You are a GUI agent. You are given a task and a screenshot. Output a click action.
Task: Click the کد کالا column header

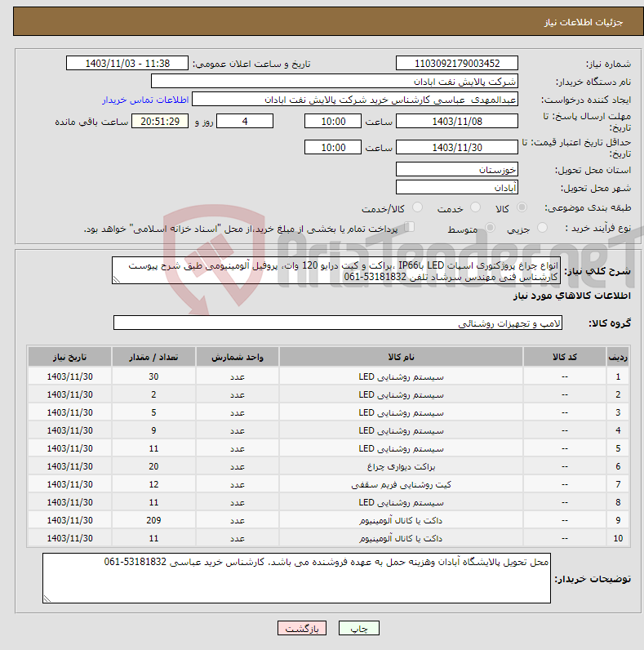(565, 357)
